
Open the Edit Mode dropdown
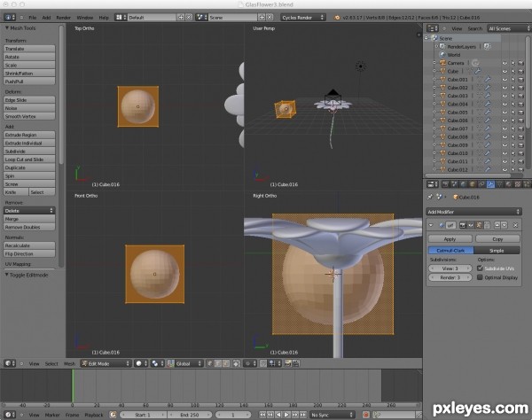point(106,363)
